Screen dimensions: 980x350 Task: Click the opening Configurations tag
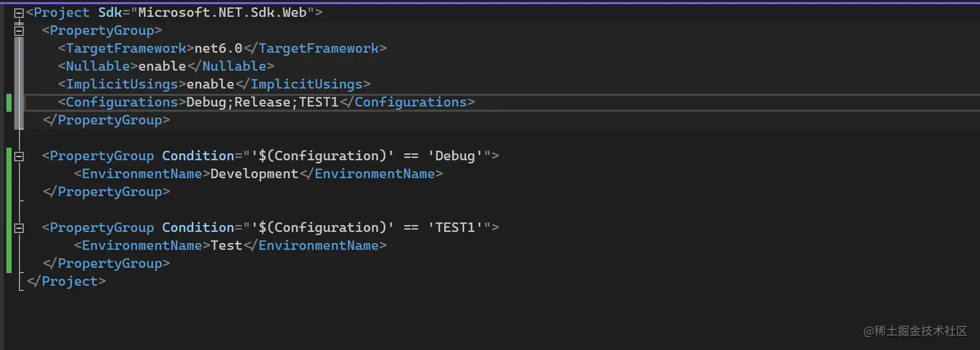tap(122, 102)
